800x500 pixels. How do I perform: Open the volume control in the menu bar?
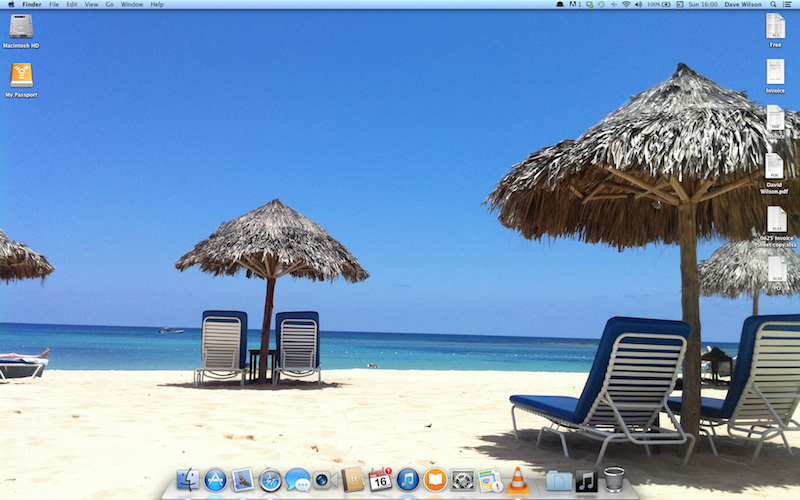(x=638, y=4)
